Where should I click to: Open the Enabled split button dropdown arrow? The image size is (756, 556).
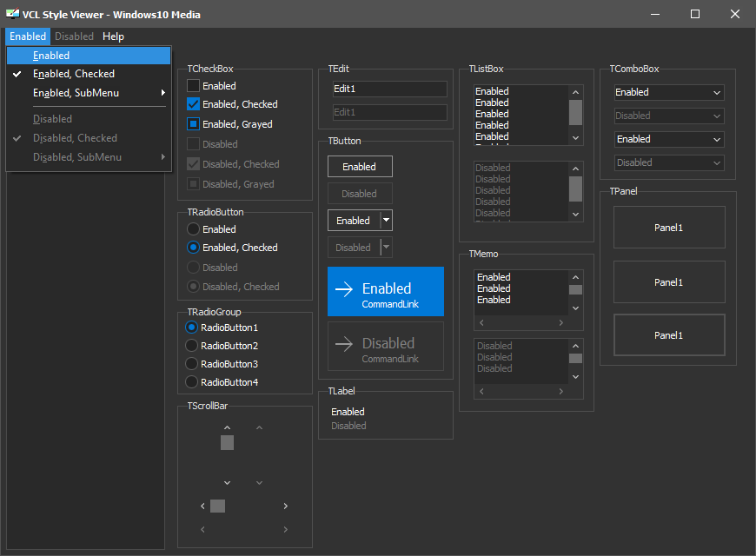(x=386, y=221)
